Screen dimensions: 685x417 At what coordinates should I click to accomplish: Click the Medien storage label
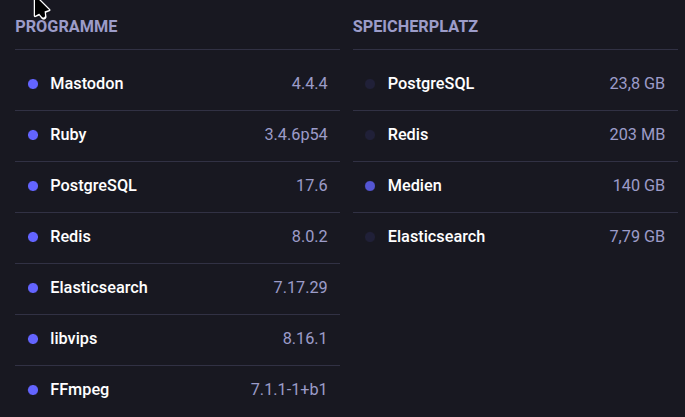pyautogui.click(x=414, y=186)
